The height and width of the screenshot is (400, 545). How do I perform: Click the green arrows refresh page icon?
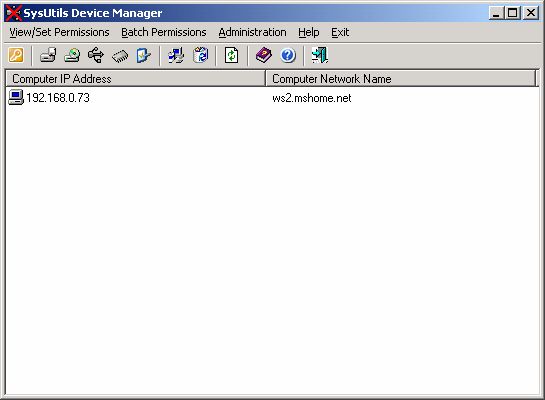(231, 55)
